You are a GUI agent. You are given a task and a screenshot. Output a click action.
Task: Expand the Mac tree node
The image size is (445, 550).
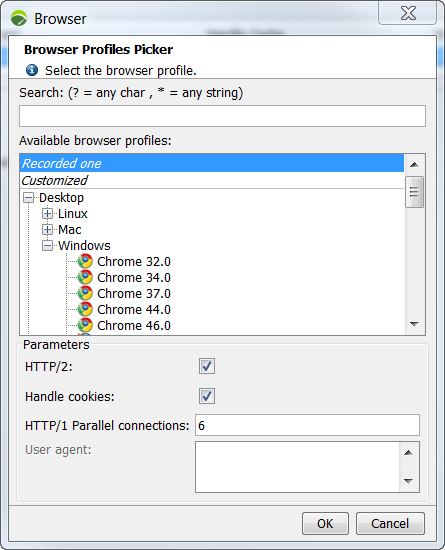pos(47,229)
